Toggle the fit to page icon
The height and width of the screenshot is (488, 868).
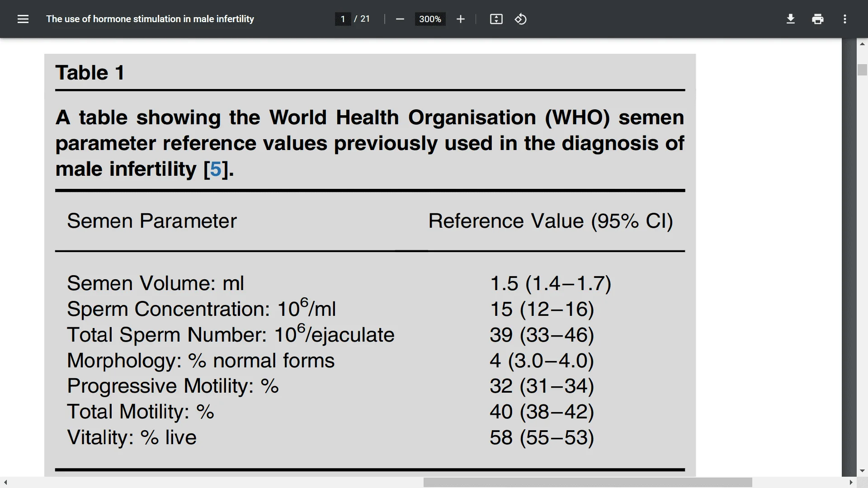(496, 19)
